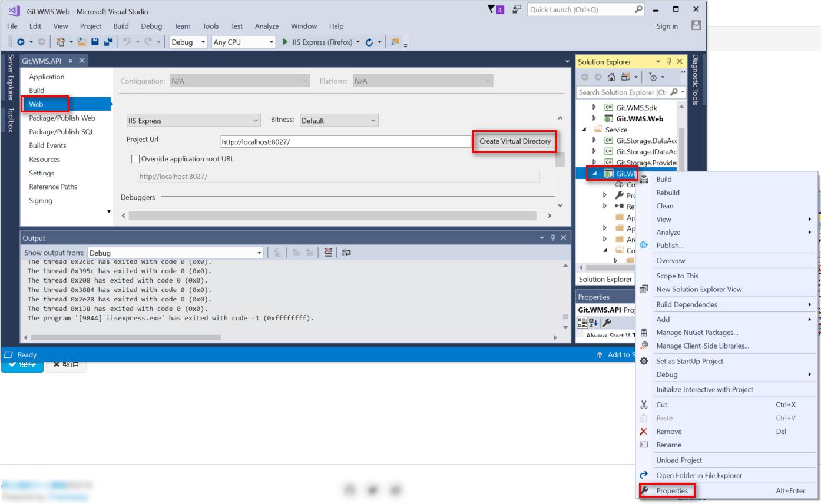Viewport: 821px width, 504px height.
Task: Click the New Project toolbar icon
Action: (x=60, y=42)
